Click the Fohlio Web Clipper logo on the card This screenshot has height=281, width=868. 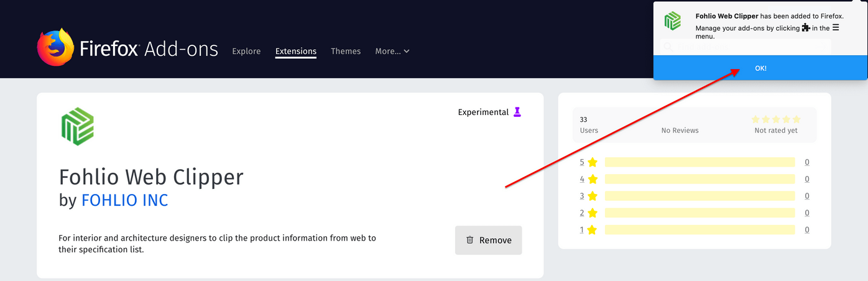(77, 126)
